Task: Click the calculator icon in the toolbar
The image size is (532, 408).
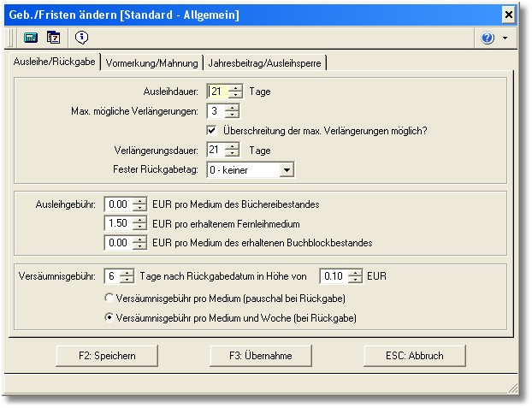Action: coord(31,38)
